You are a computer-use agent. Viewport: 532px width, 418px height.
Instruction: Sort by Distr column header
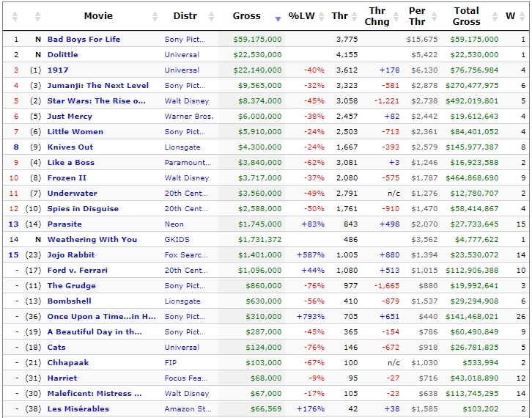pos(185,16)
